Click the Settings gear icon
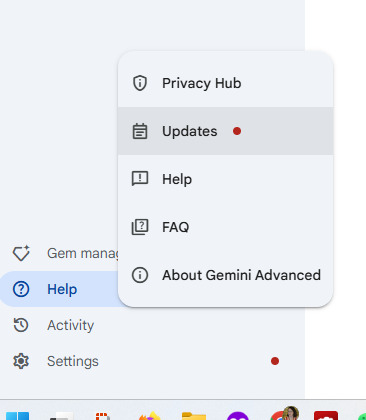Screen dimensions: 366x420 [21, 361]
